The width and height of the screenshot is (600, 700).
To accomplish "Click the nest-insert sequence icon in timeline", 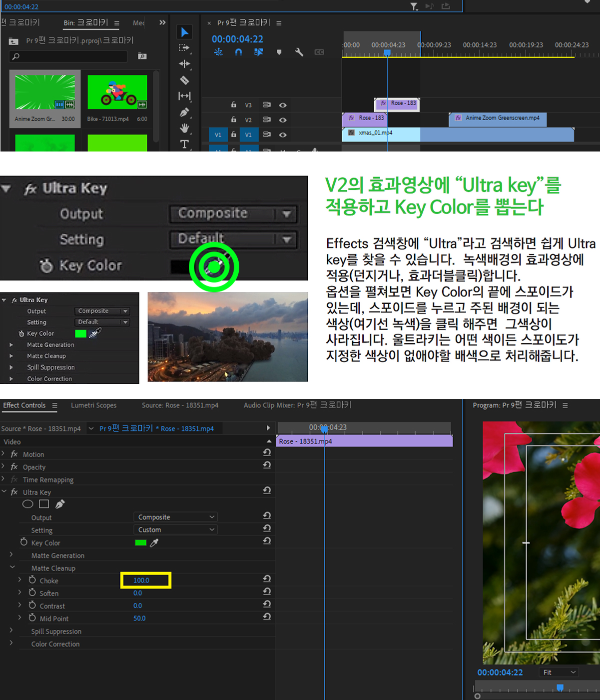I will (x=218, y=52).
